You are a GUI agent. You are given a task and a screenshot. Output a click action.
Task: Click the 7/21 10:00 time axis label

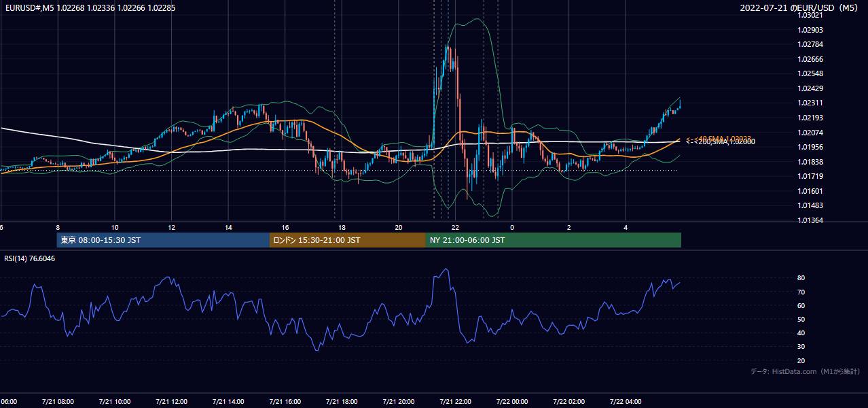click(114, 402)
